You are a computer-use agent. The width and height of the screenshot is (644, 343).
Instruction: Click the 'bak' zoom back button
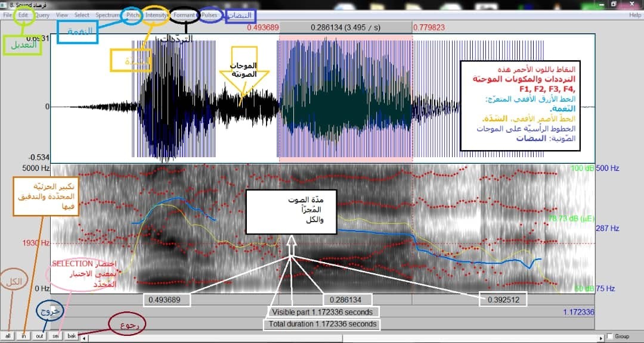71,336
